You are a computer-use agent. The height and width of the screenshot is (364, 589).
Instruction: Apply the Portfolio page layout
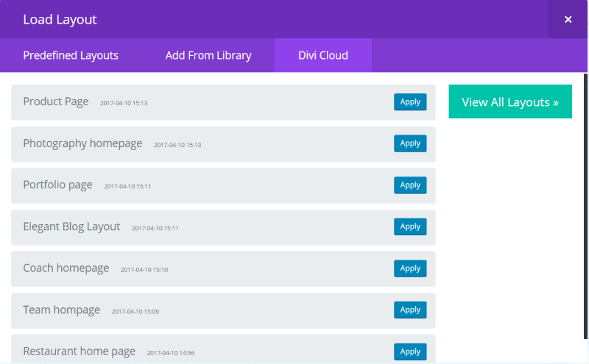410,185
